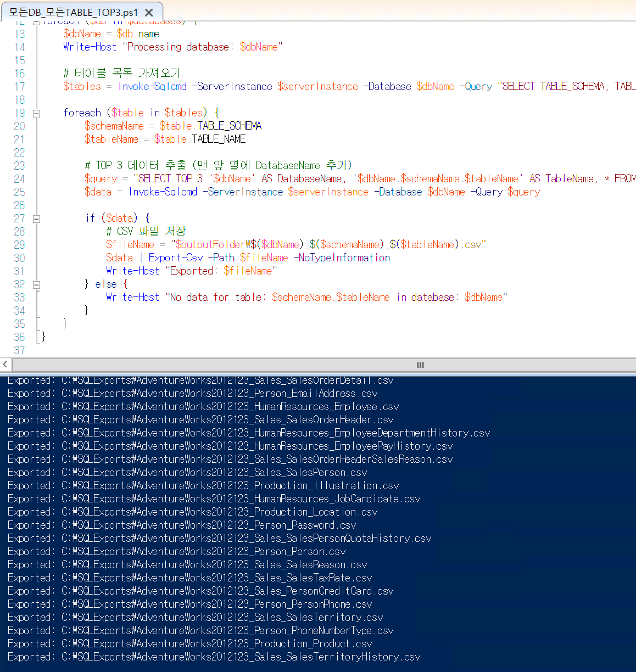The width and height of the screenshot is (636, 672).
Task: Click console line ending Person_PersonPhone.csv
Action: coord(189,604)
